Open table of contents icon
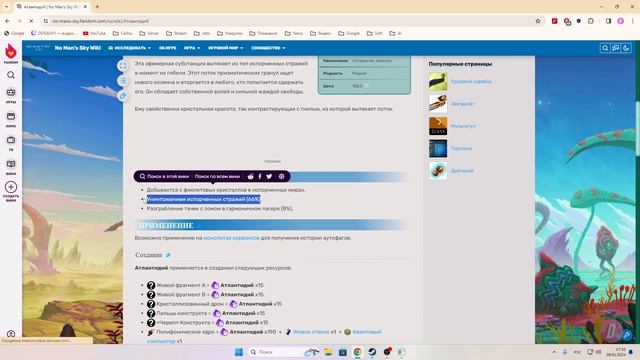Viewport: 640px width, 360px height. click(x=122, y=81)
